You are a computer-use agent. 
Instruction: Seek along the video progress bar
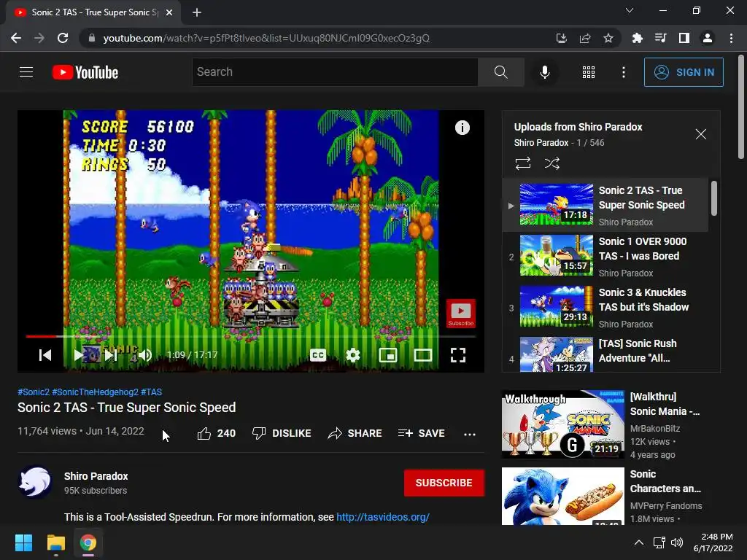click(251, 336)
